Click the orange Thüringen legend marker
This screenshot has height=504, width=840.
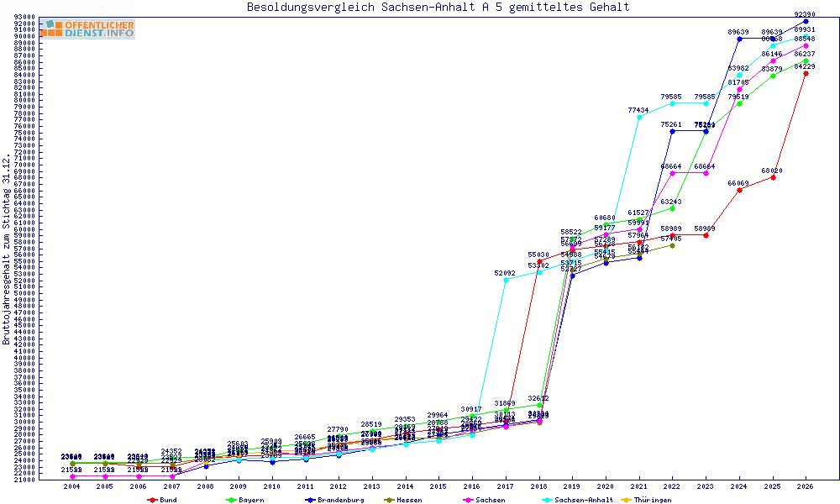pos(626,501)
